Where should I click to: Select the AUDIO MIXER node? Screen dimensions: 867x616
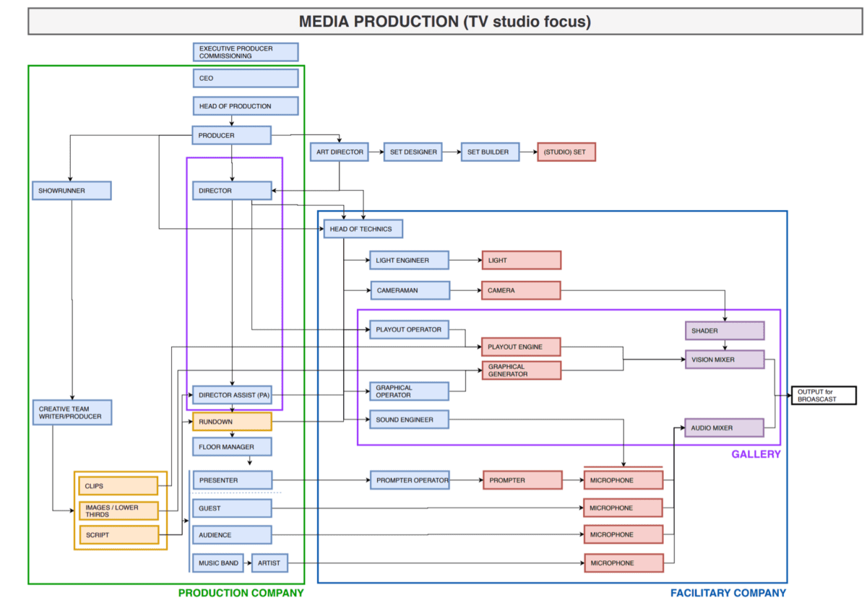point(723,428)
